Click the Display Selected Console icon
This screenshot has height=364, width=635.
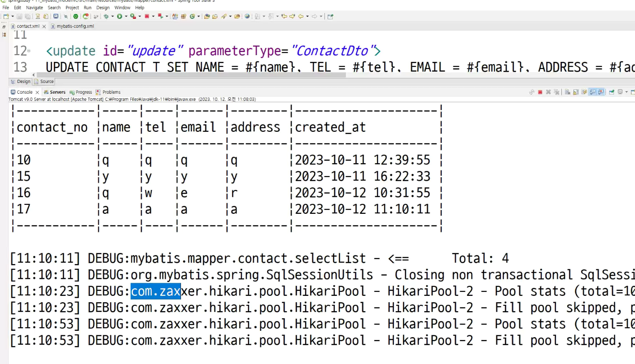(x=620, y=92)
